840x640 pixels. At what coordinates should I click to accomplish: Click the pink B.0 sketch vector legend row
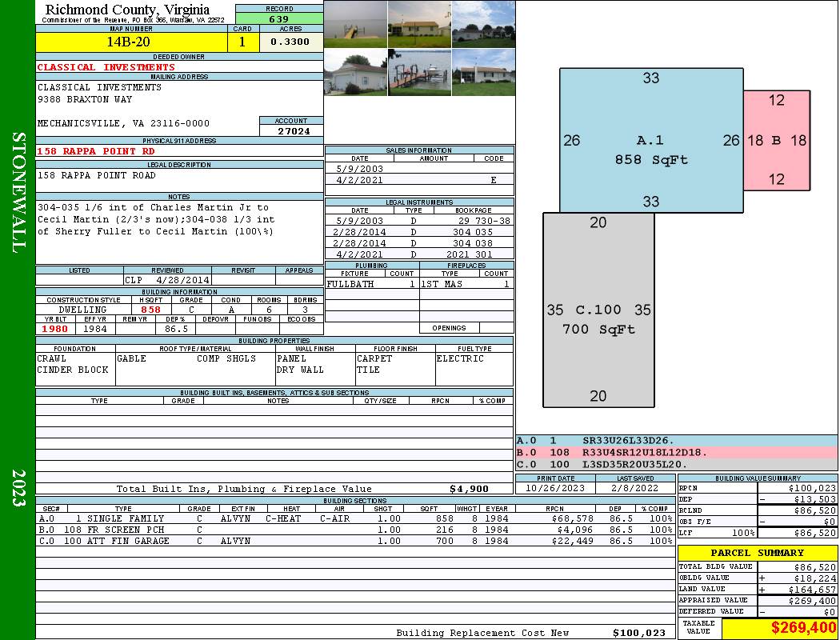[676, 452]
